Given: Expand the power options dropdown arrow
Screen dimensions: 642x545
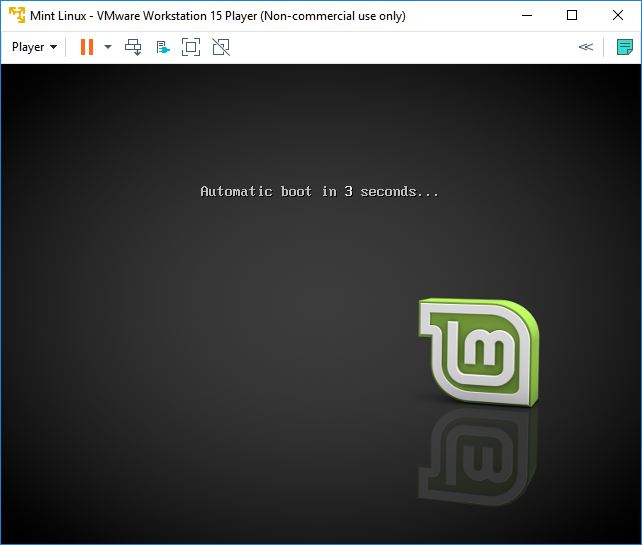Looking at the screenshot, I should tap(108, 47).
